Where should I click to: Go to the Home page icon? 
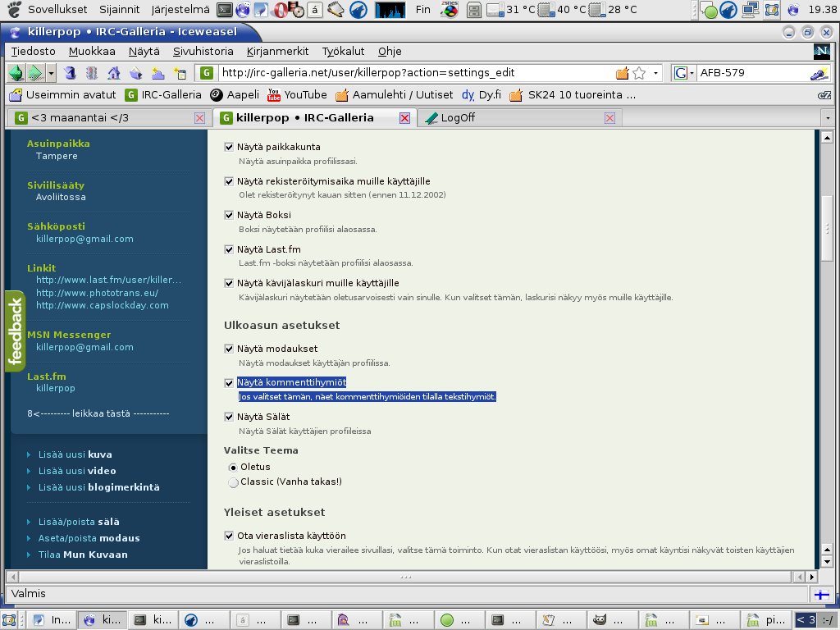point(113,72)
